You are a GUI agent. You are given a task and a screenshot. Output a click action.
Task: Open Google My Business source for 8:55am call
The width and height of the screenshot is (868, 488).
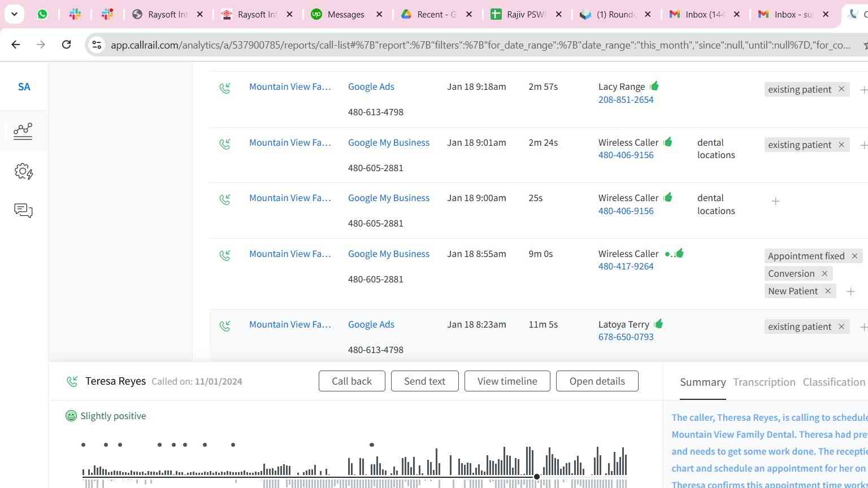389,254
